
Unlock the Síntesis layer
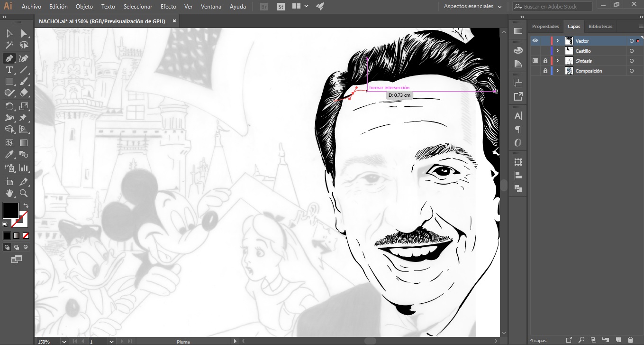tap(545, 61)
